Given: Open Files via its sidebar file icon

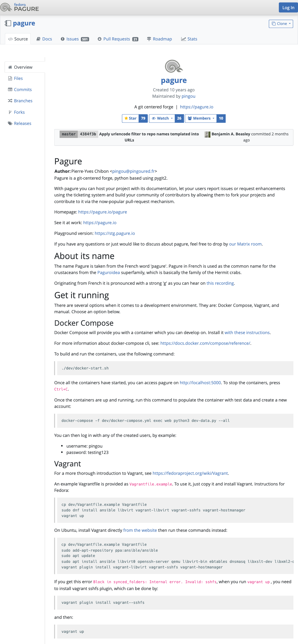Looking at the screenshot, I should (x=10, y=78).
